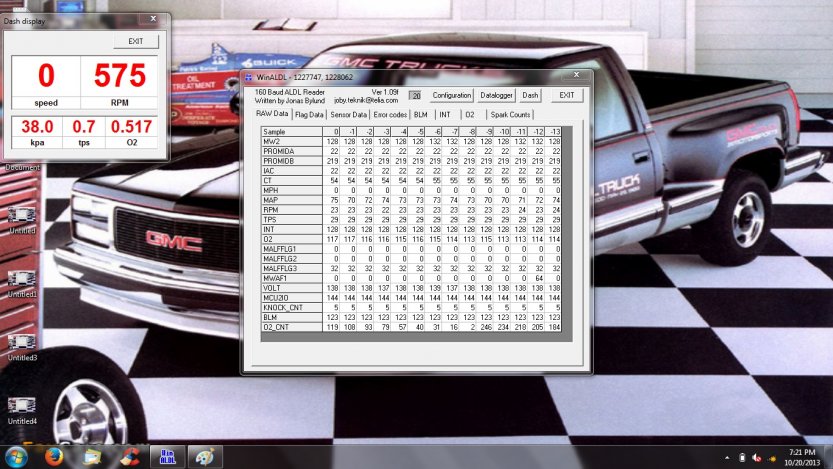Switch to WinALDL taskbar button

pos(167,457)
